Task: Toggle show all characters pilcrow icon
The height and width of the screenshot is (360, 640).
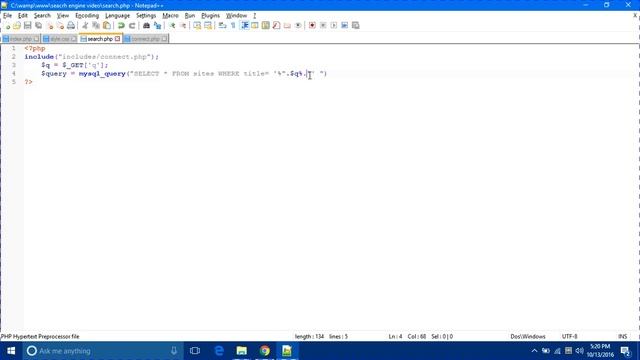Action: (x=233, y=26)
